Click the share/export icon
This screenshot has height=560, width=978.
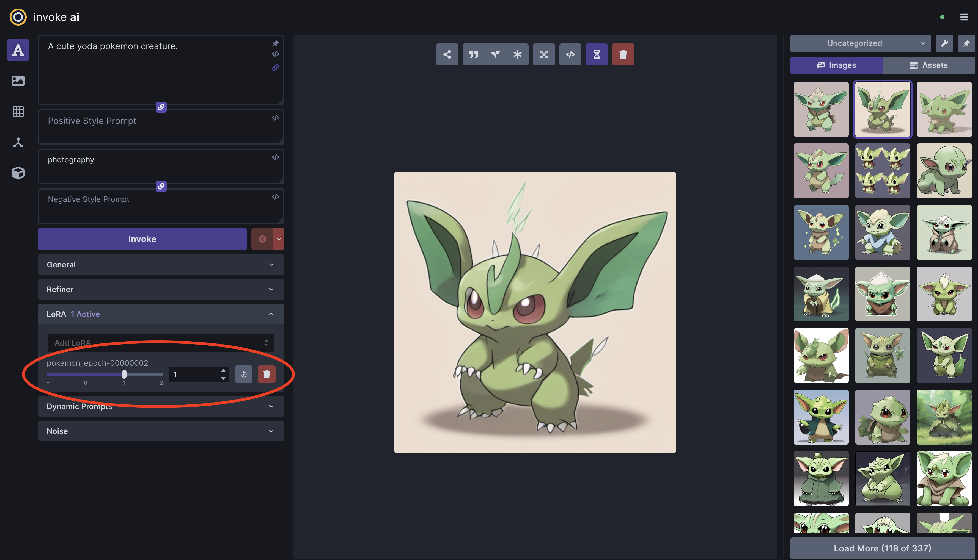(447, 54)
